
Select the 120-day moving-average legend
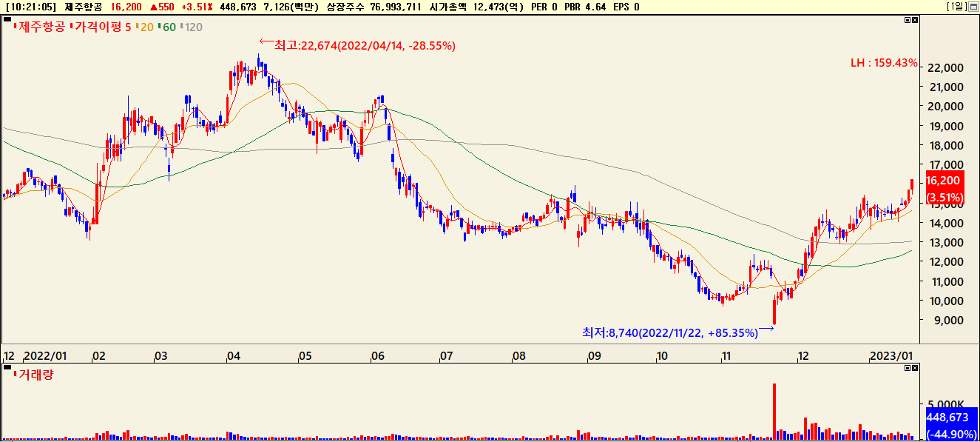[192, 27]
